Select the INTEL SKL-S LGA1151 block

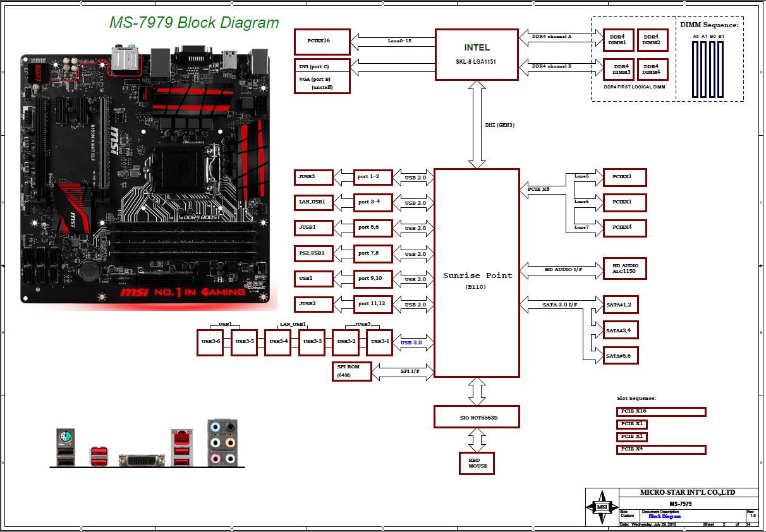click(477, 54)
